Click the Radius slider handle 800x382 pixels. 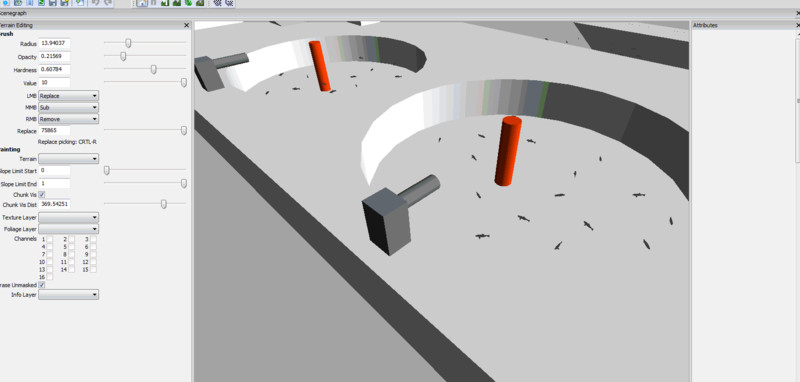[x=128, y=43]
